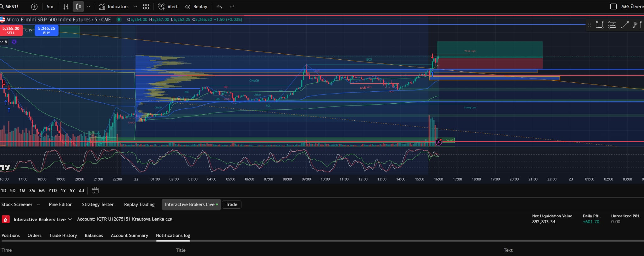Image resolution: width=644 pixels, height=256 pixels.
Task: Select the candlestick chart style
Action: pyautogui.click(x=79, y=7)
